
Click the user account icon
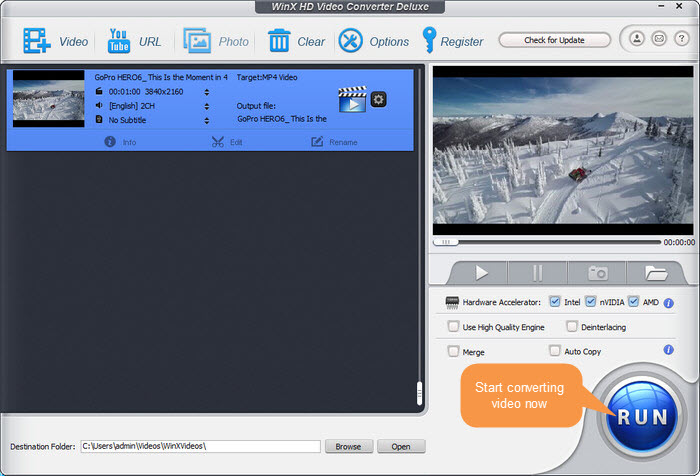(x=637, y=39)
